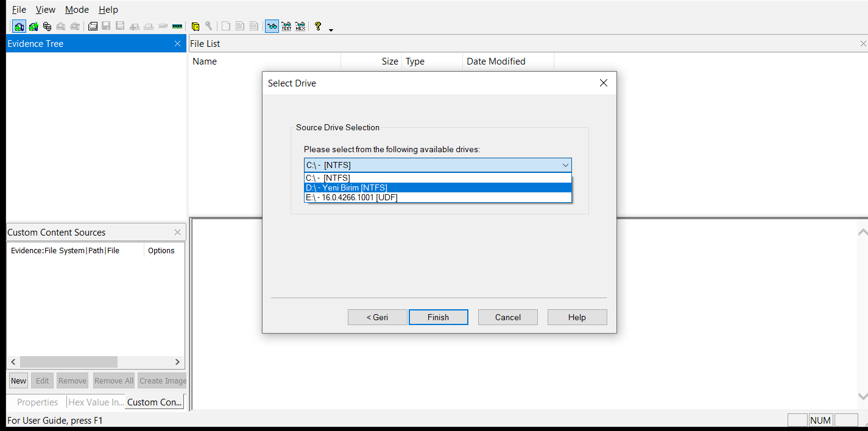Open the File menu

(x=19, y=10)
